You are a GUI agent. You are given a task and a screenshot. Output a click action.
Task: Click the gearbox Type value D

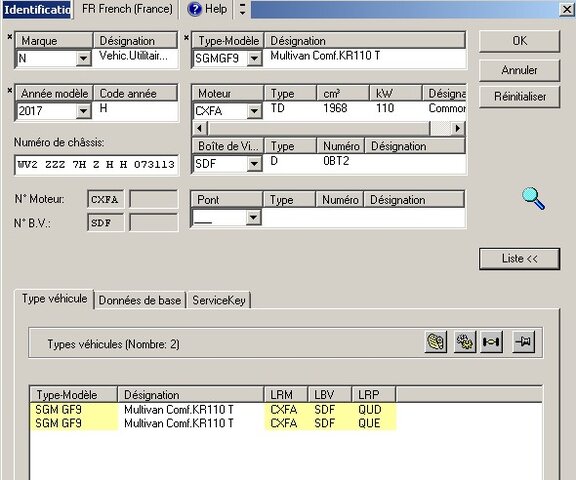[x=274, y=161]
